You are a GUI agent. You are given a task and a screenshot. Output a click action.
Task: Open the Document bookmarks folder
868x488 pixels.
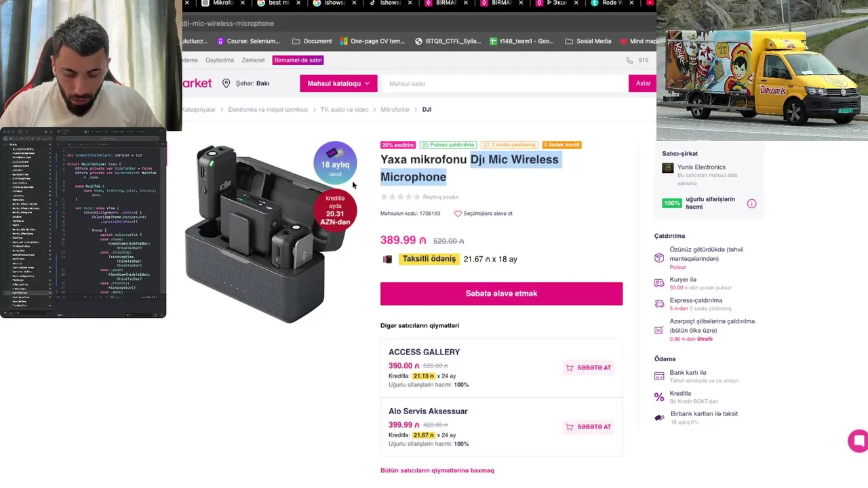312,41
